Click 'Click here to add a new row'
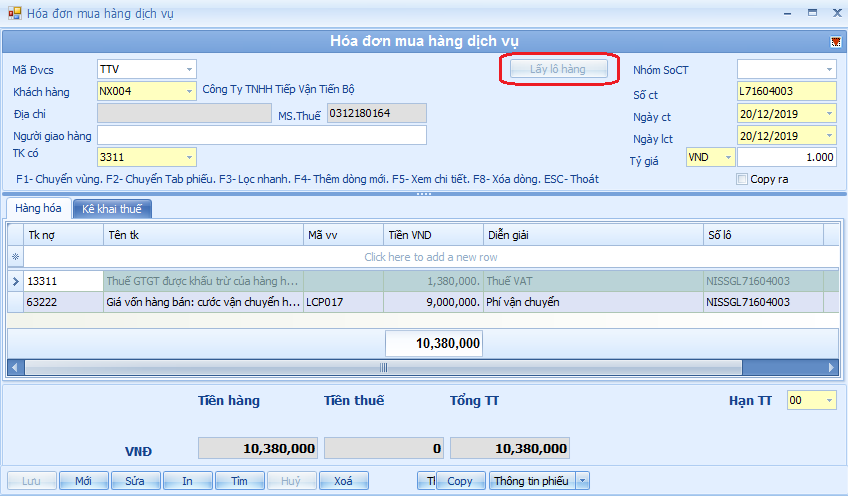Image resolution: width=848 pixels, height=496 pixels. [430, 257]
